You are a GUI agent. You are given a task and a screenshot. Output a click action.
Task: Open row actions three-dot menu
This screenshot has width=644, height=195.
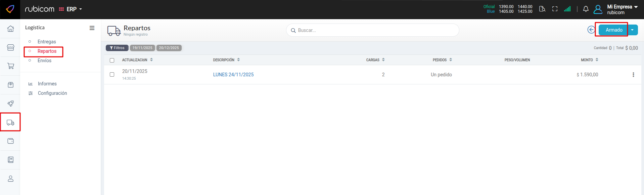click(633, 75)
